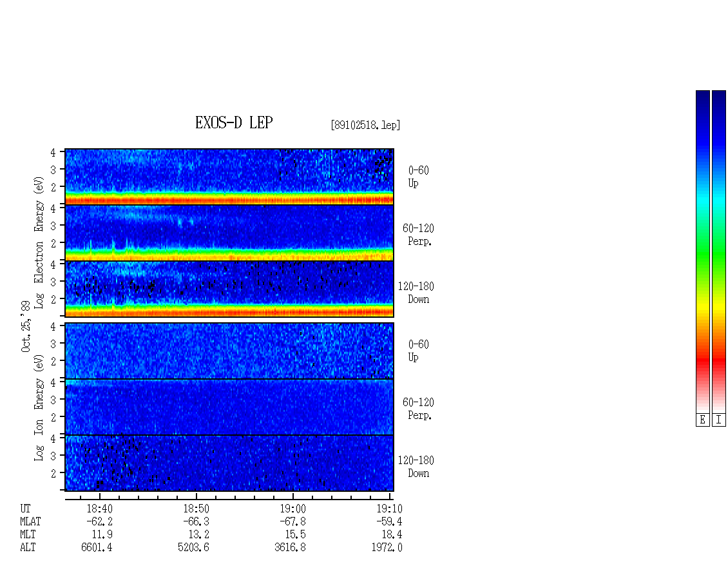
Task: Click the MLT value 13.2
Action: pyautogui.click(x=198, y=535)
